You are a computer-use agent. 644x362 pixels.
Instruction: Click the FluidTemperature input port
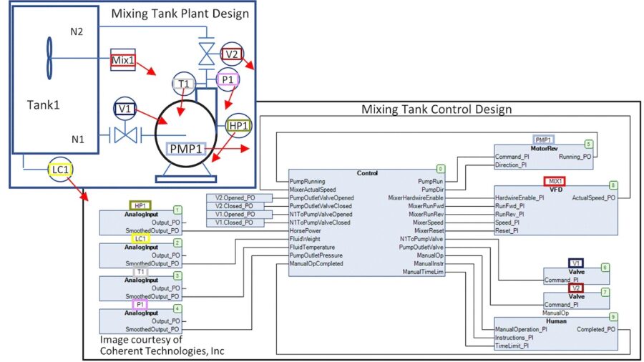(x=312, y=247)
